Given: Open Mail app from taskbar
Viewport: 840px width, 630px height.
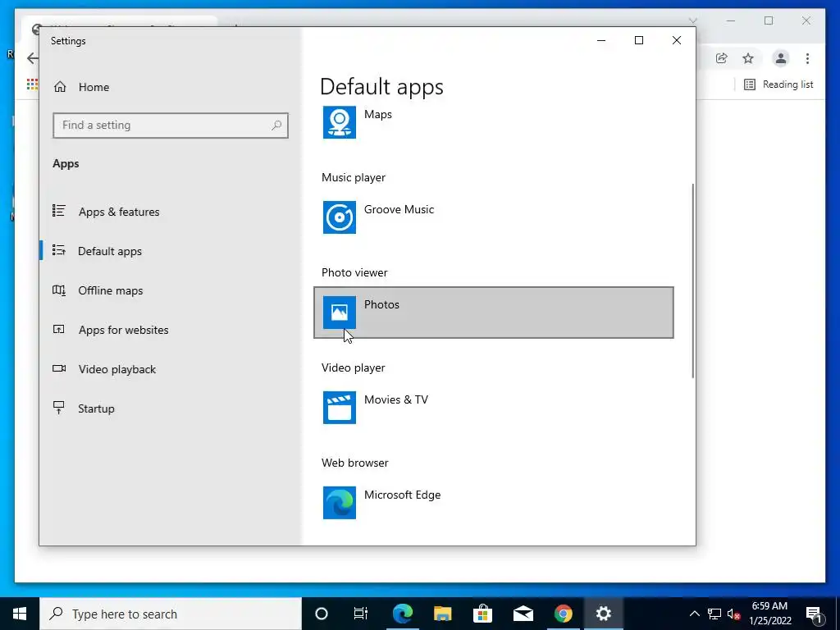Looking at the screenshot, I should pos(523,614).
